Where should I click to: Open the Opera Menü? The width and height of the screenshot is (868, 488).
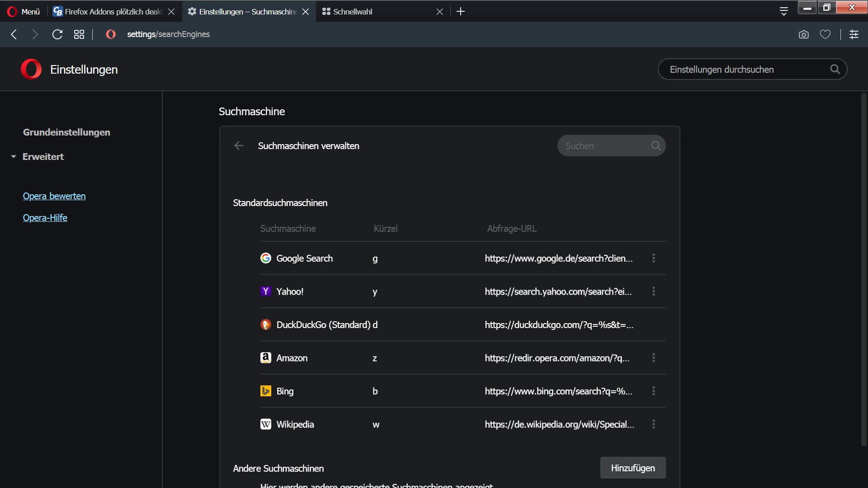[x=24, y=11]
